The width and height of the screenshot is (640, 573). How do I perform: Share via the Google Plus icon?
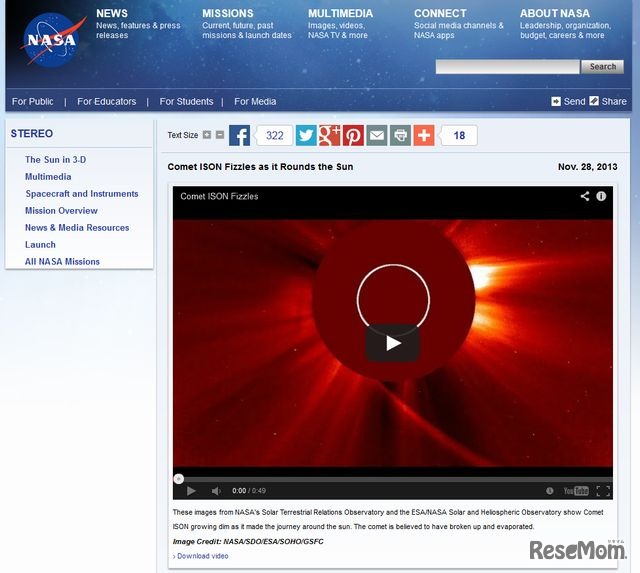(x=330, y=136)
